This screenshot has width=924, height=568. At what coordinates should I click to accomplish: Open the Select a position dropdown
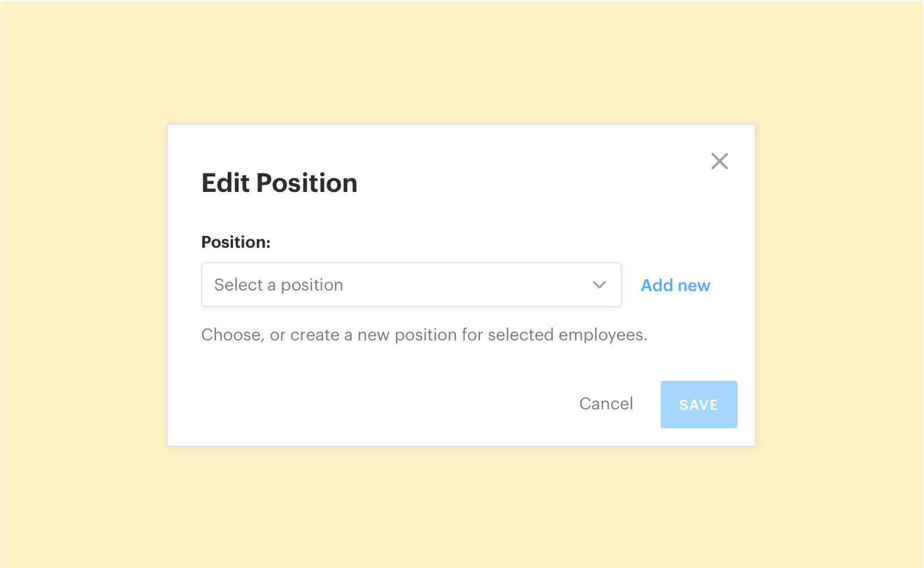pos(411,285)
